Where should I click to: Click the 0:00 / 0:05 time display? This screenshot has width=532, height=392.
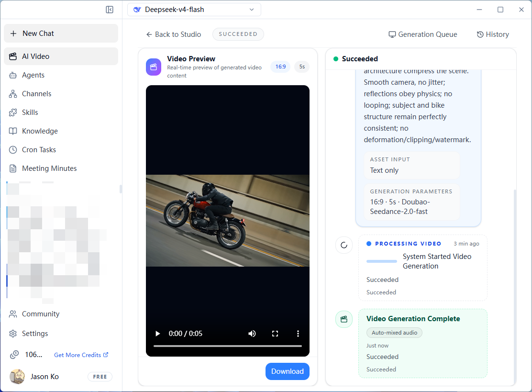point(186,334)
